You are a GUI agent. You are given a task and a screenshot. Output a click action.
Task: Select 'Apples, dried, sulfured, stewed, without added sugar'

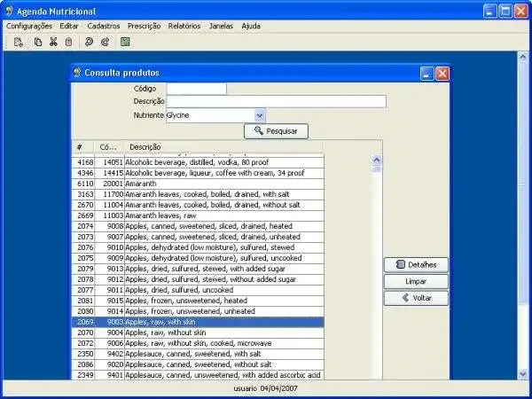(x=198, y=279)
